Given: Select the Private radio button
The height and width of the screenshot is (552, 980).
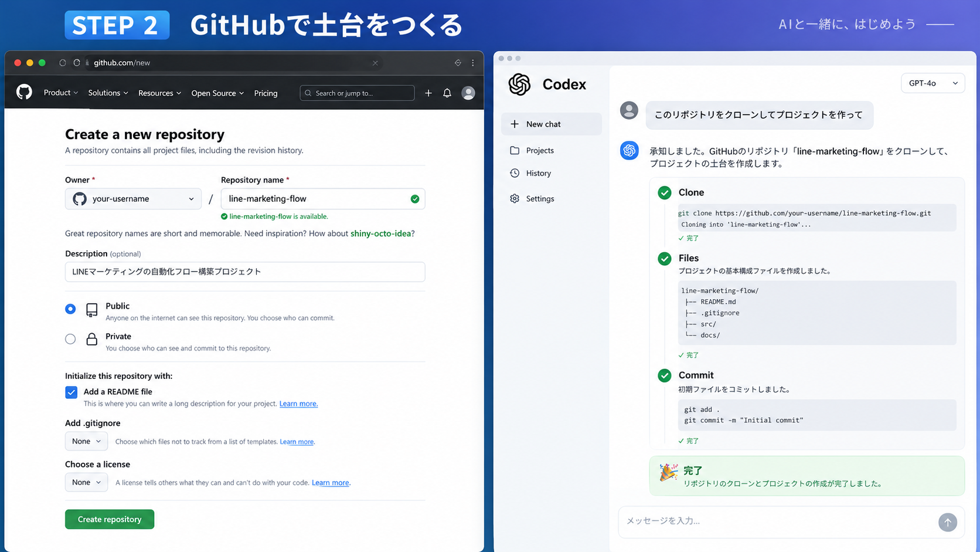Looking at the screenshot, I should point(70,338).
